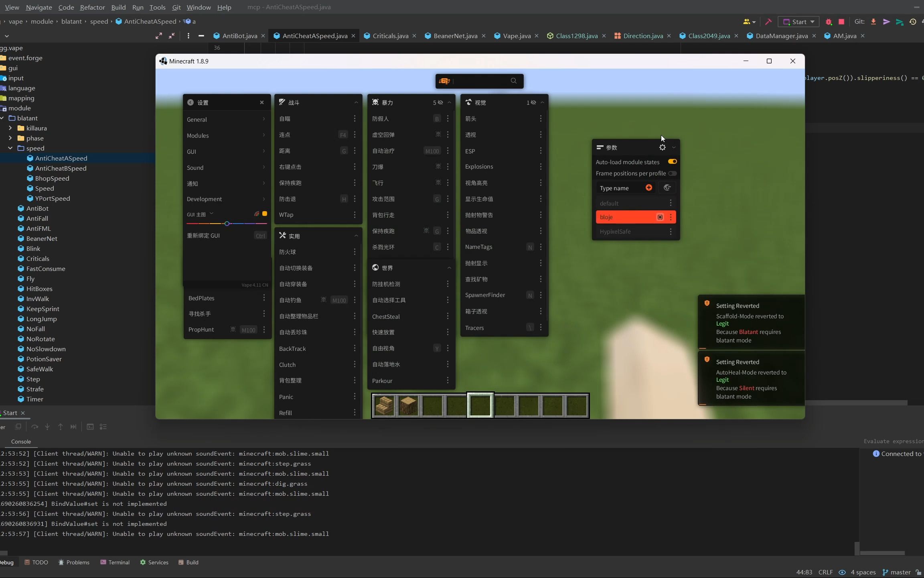The image size is (924, 578).
Task: Click the Step Into debugger arrow
Action: 47,427
